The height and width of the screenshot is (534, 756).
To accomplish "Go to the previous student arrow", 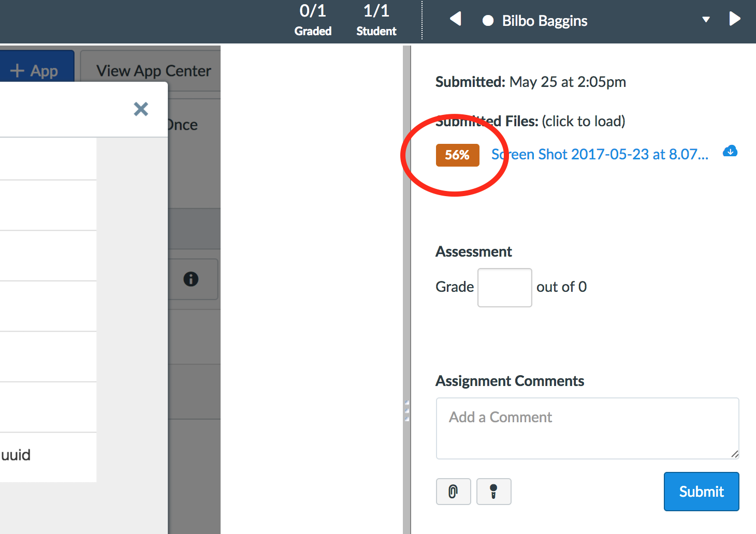I will click(456, 19).
